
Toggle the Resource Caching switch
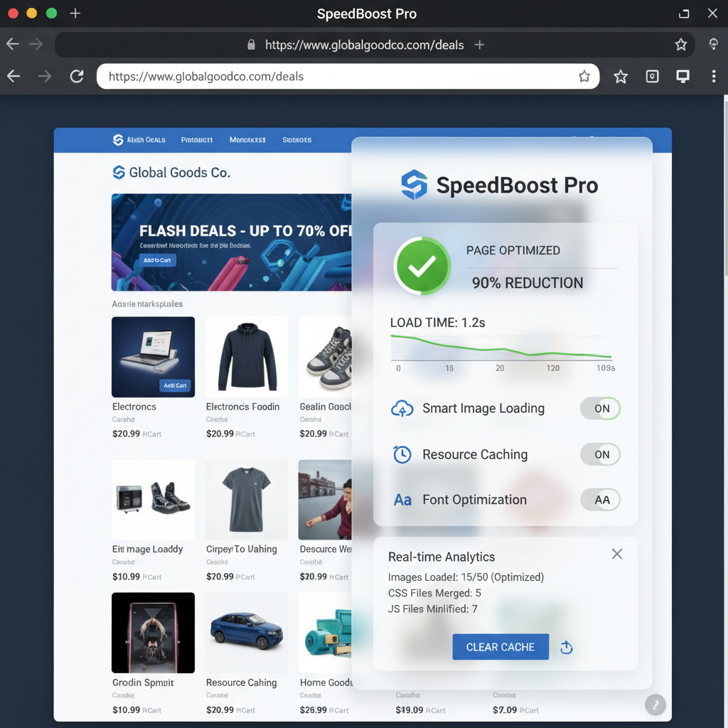pos(600,454)
